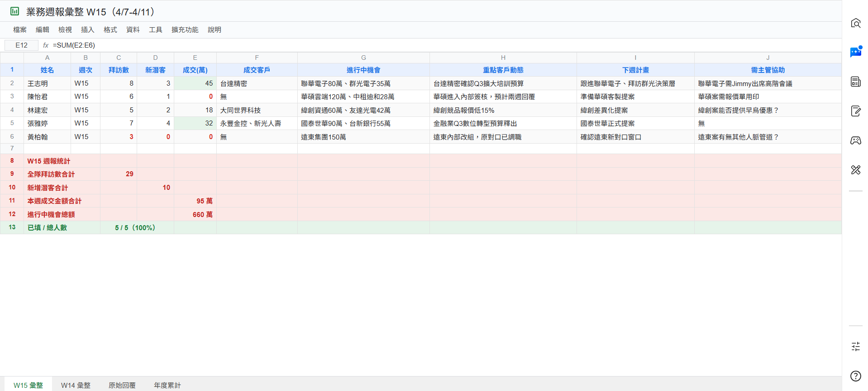The image size is (868, 391).
Task: Select column E header
Action: tap(195, 58)
